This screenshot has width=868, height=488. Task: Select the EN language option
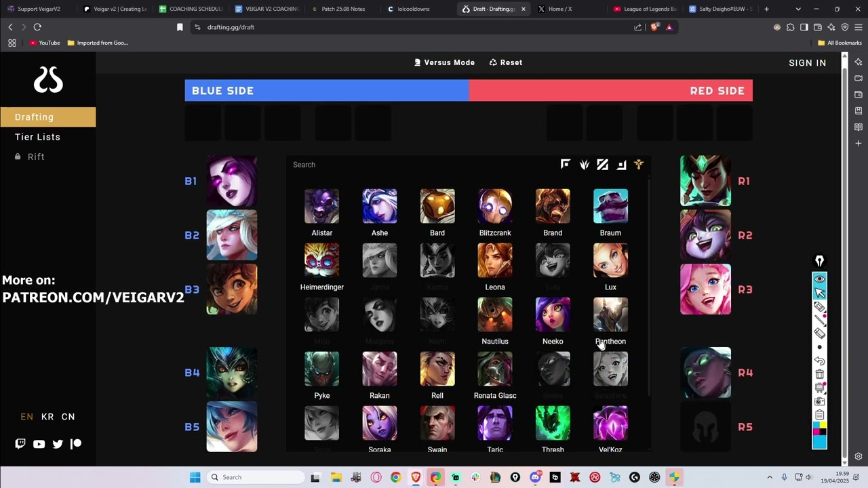pyautogui.click(x=27, y=417)
